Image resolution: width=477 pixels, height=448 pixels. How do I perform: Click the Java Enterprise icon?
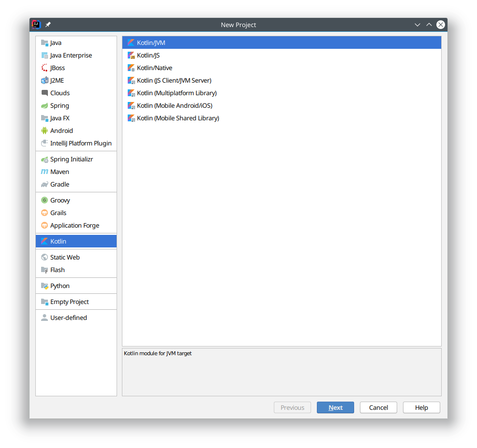(45, 55)
